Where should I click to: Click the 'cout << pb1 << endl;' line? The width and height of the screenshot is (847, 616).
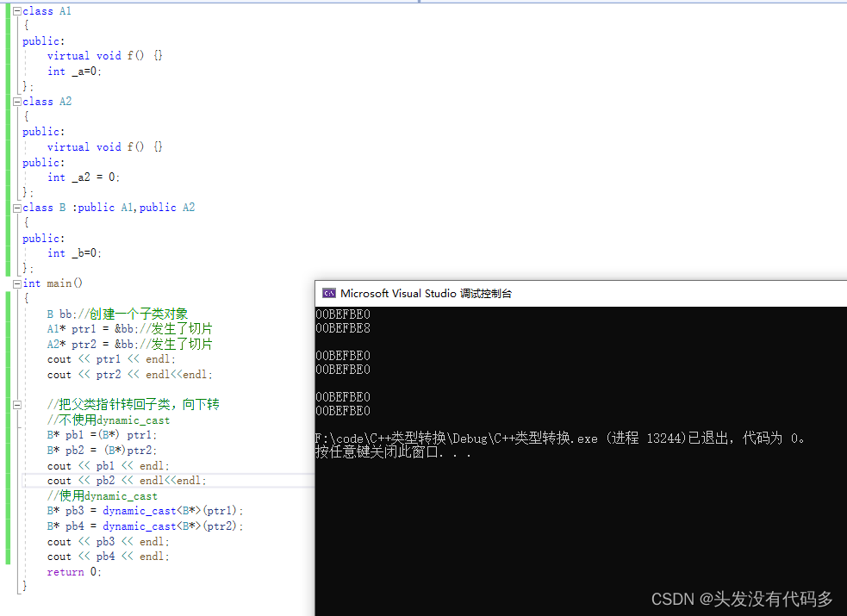108,465
